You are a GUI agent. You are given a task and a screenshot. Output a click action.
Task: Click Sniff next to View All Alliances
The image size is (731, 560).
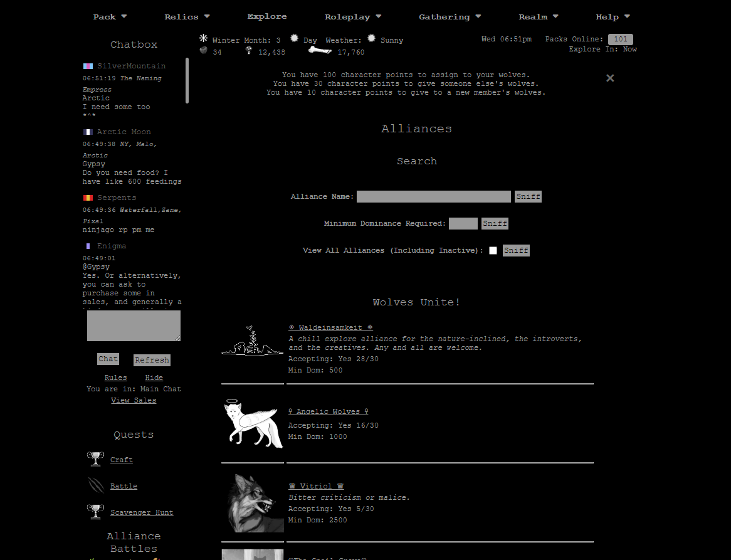coord(516,251)
